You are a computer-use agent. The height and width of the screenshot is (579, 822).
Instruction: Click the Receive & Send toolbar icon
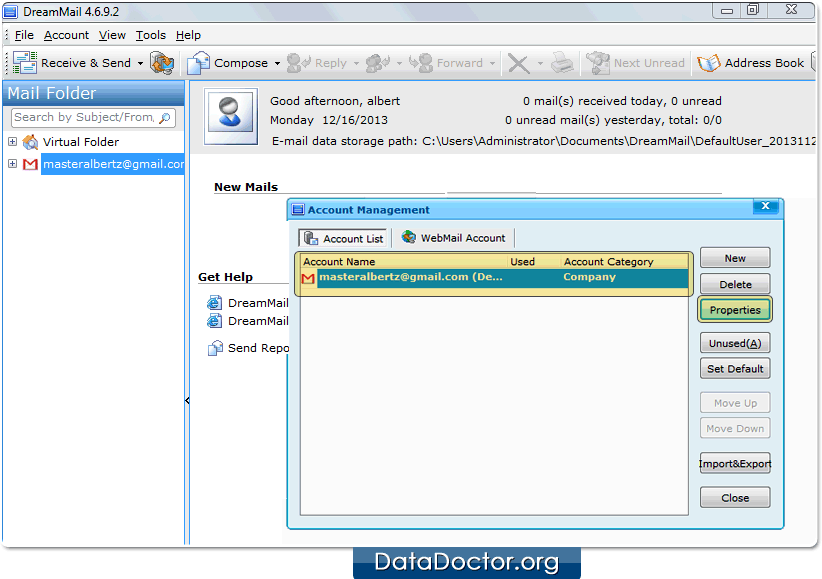click(x=25, y=63)
